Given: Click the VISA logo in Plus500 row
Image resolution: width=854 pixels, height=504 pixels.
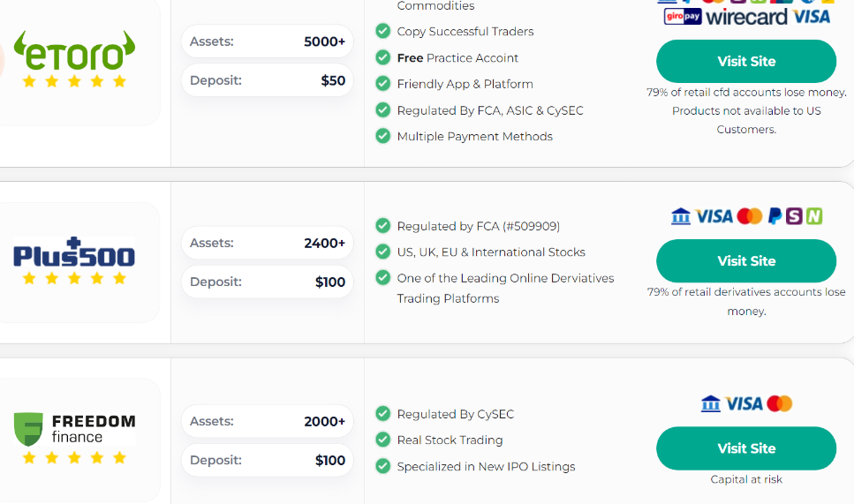Looking at the screenshot, I should (x=714, y=216).
